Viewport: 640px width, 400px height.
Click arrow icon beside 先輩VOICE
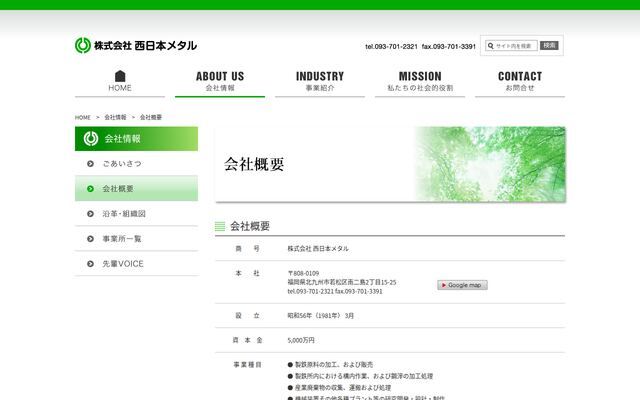(91, 264)
